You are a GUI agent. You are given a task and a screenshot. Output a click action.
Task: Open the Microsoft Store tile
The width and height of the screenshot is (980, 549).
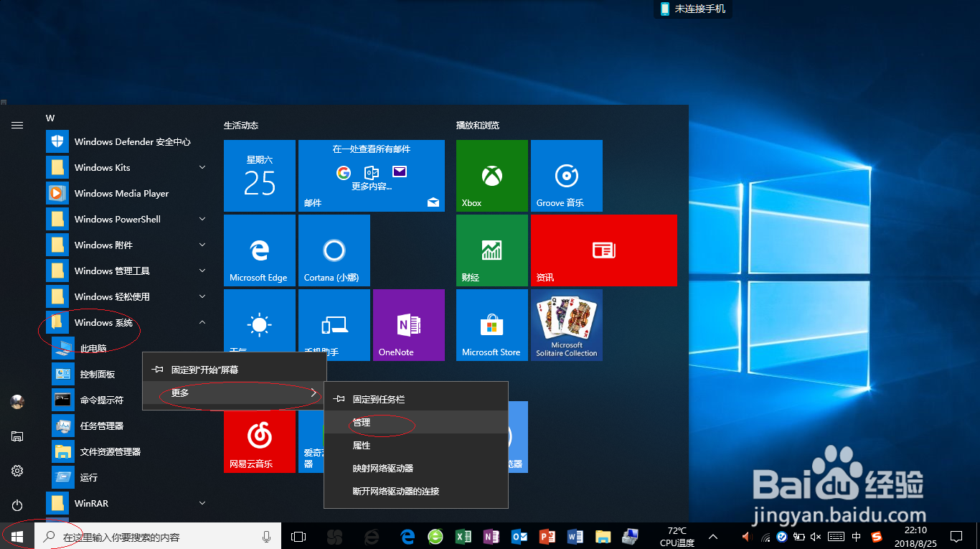click(492, 325)
